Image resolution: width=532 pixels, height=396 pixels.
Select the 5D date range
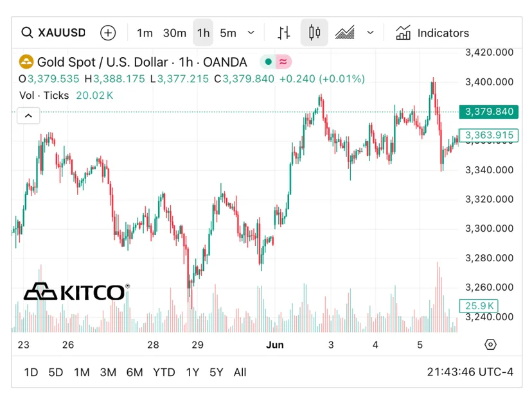[56, 372]
